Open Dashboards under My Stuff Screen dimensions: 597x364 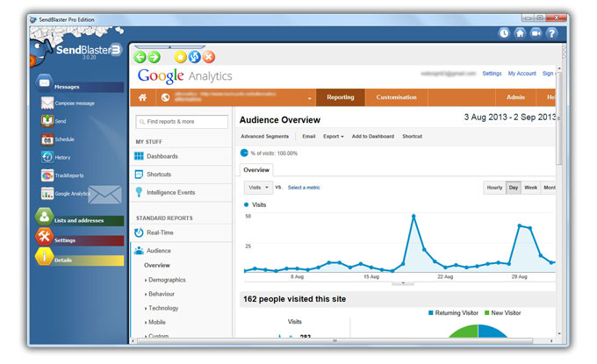tap(156, 156)
